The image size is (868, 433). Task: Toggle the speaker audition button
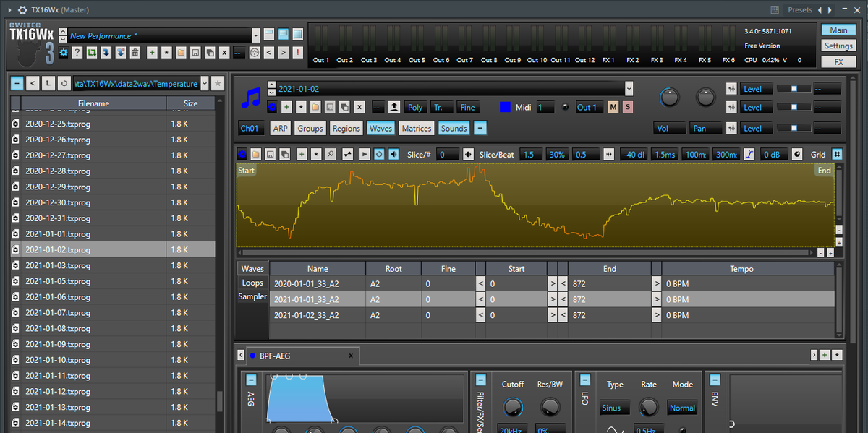click(x=393, y=154)
